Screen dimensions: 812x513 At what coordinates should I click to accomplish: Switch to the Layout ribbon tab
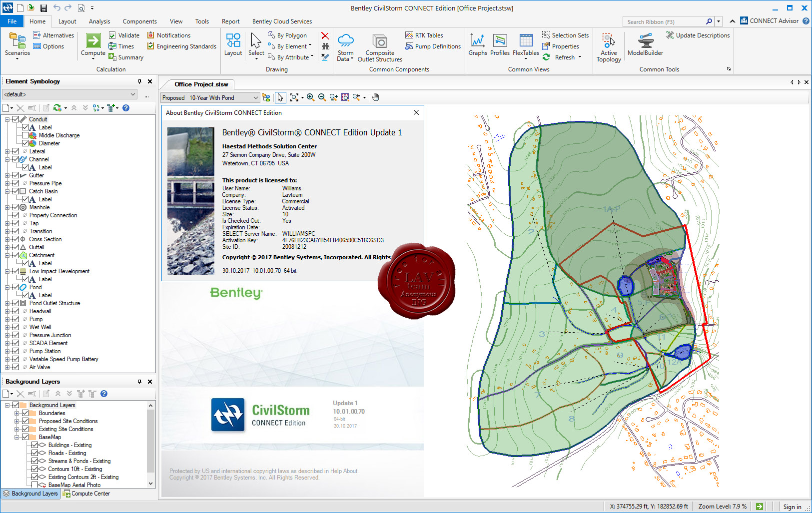[67, 21]
